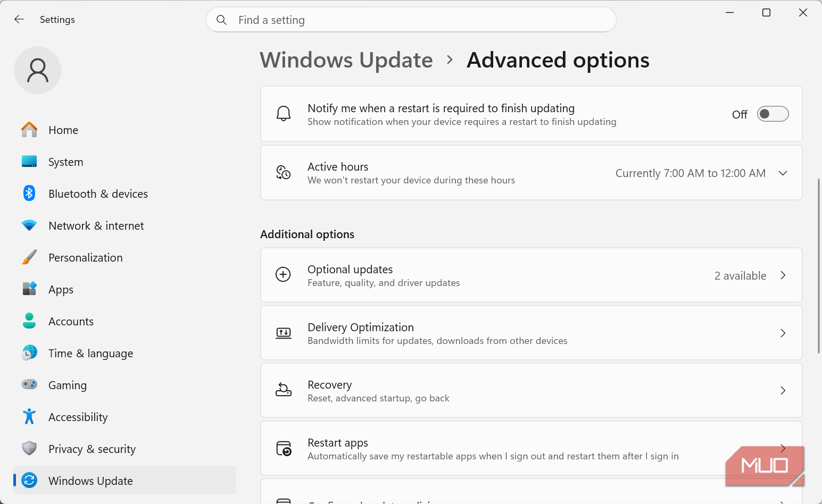Screen dimensions: 822x504
Task: Click the search magnifier icon
Action: [x=222, y=20]
